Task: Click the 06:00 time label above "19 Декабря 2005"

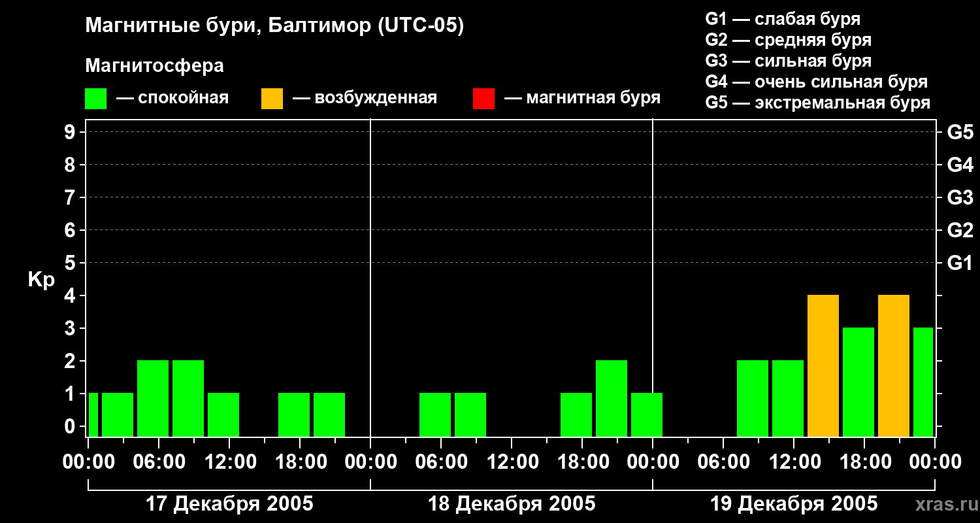Action: point(723,462)
